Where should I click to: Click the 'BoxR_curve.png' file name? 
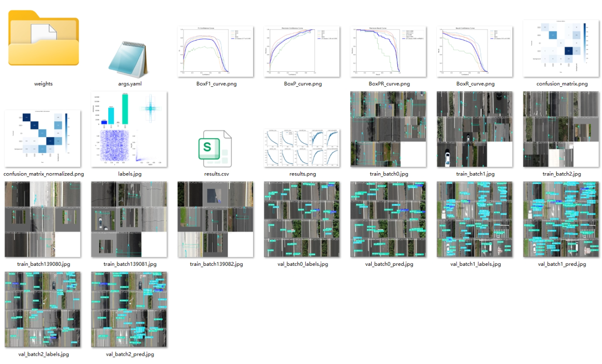coord(475,84)
